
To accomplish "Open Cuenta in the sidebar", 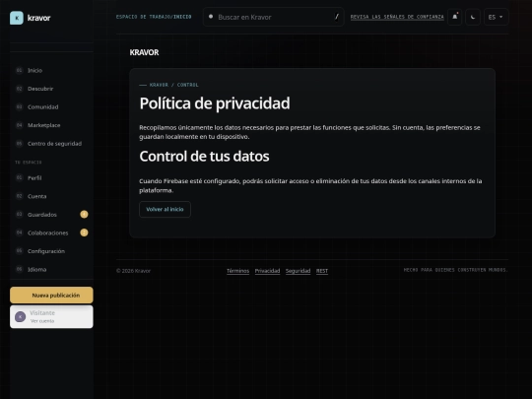I will click(51, 196).
